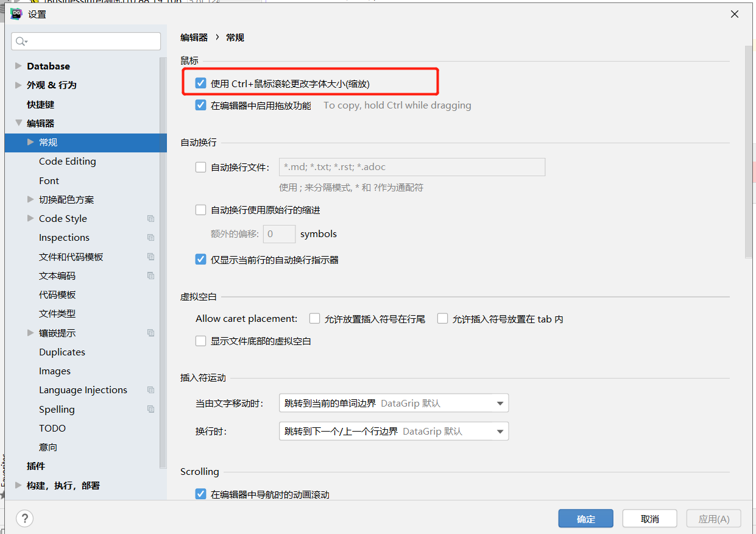Enable the 自动换行文件 checkbox

[200, 167]
